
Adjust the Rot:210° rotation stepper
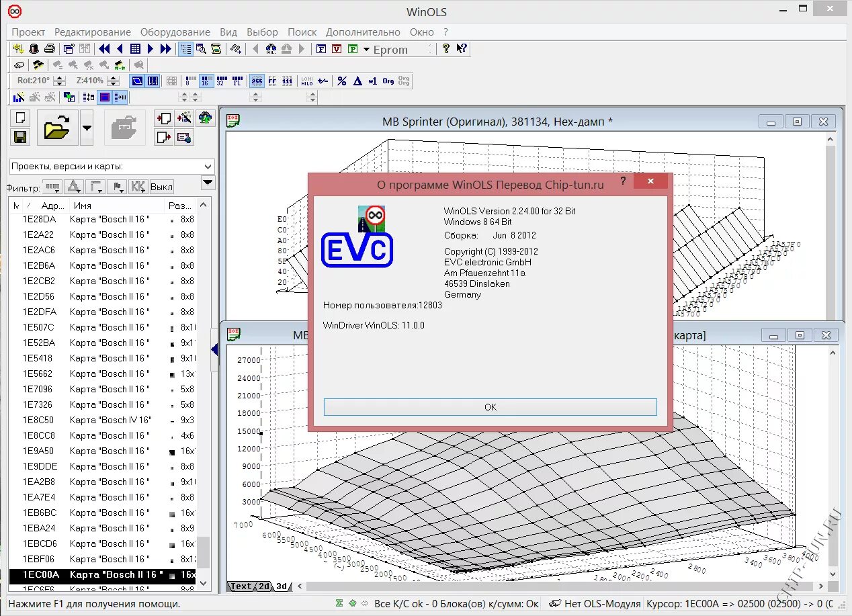pos(59,81)
